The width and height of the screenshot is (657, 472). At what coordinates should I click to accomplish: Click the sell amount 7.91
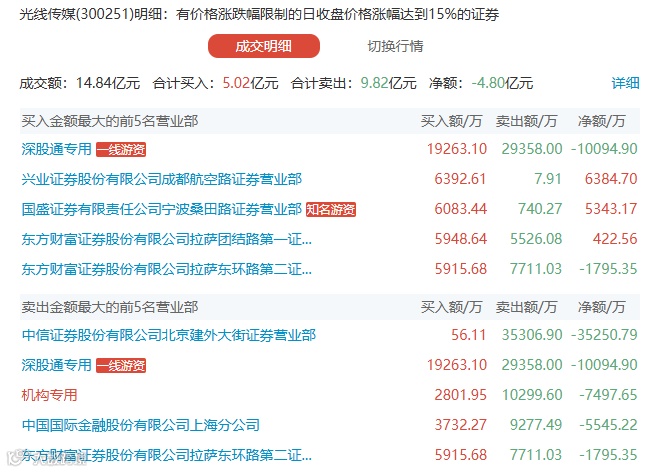coord(548,179)
